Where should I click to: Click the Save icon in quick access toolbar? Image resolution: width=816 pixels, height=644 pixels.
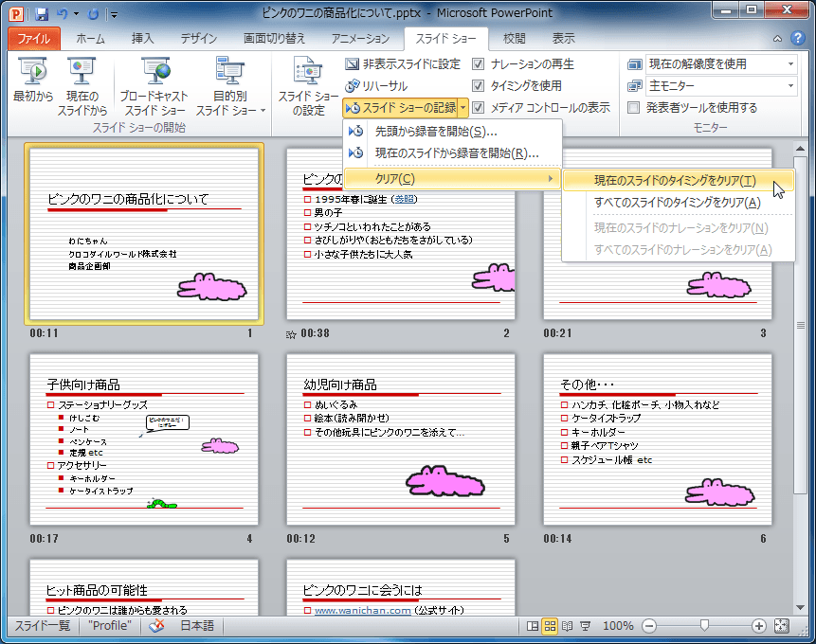coord(41,14)
